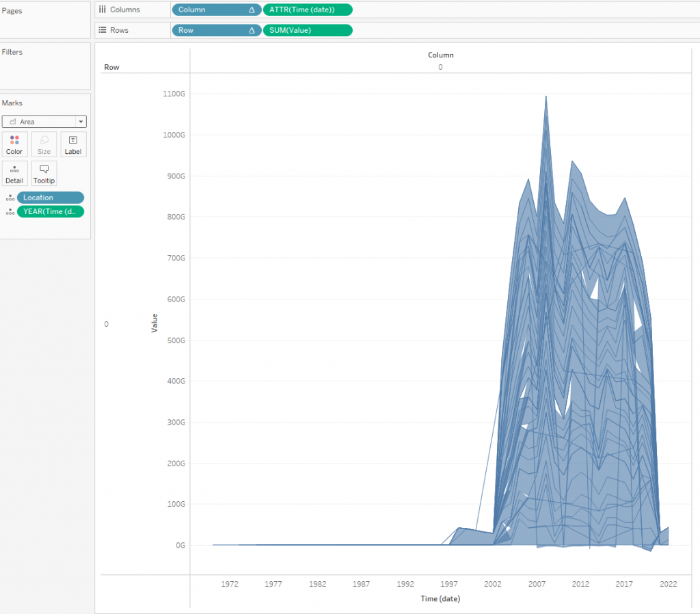
Task: Click the grid icon beside Columns shelf
Action: [102, 9]
